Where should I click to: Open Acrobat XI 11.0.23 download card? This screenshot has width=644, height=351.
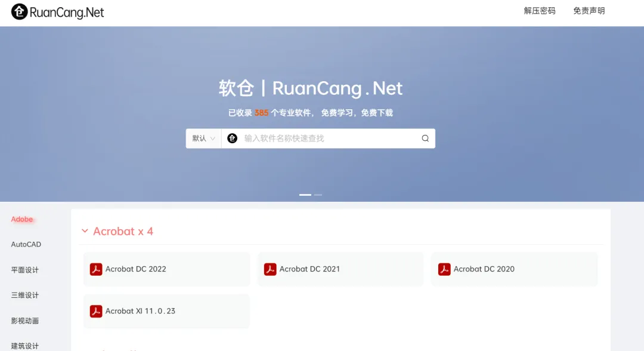166,311
